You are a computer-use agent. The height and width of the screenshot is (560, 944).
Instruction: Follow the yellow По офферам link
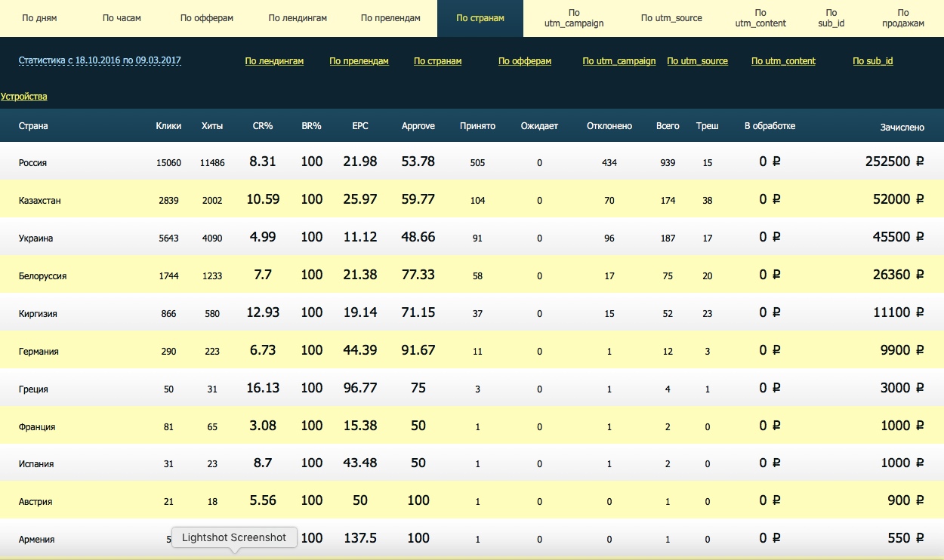(x=525, y=61)
